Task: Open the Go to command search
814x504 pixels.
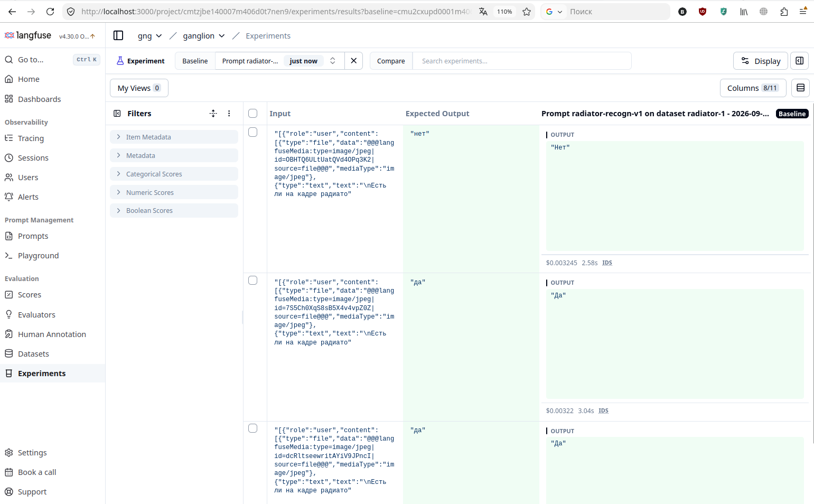Action: click(x=52, y=60)
